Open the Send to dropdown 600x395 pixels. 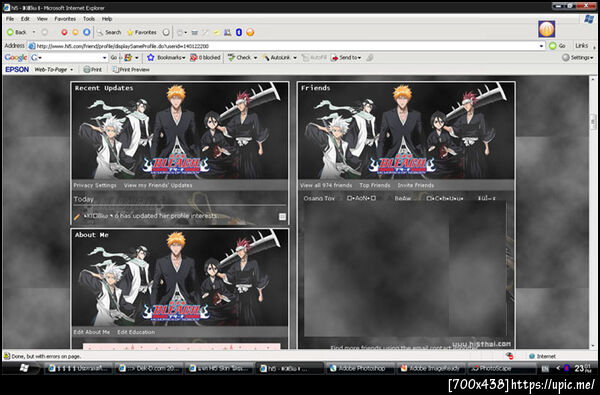click(346, 57)
